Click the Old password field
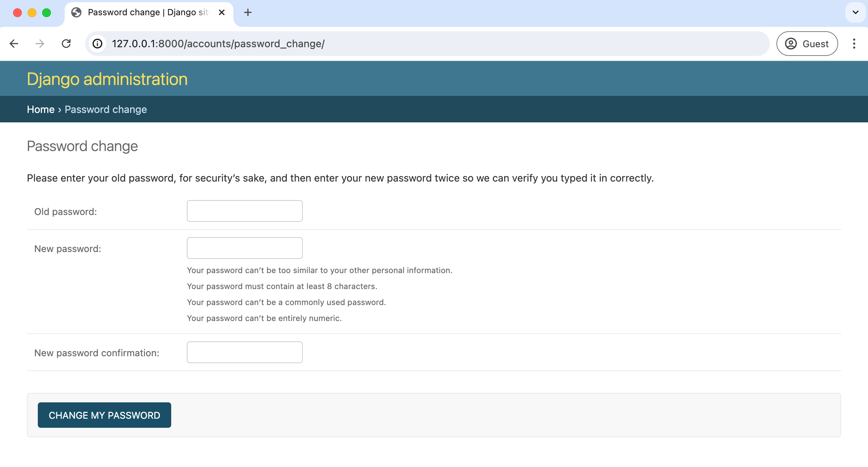Screen dimensions: 868x467 click(245, 211)
